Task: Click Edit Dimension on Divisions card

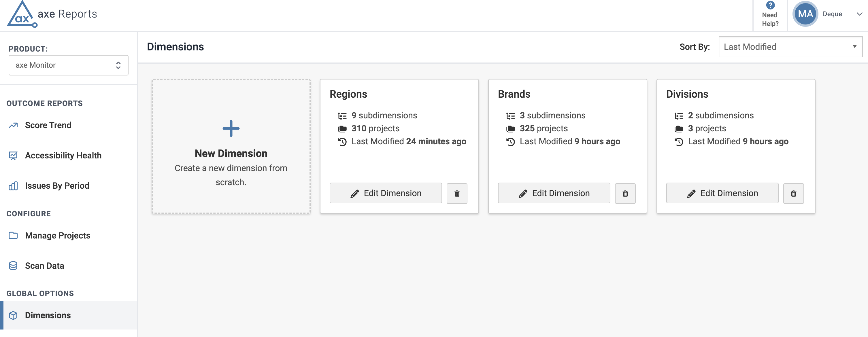Action: pos(722,193)
